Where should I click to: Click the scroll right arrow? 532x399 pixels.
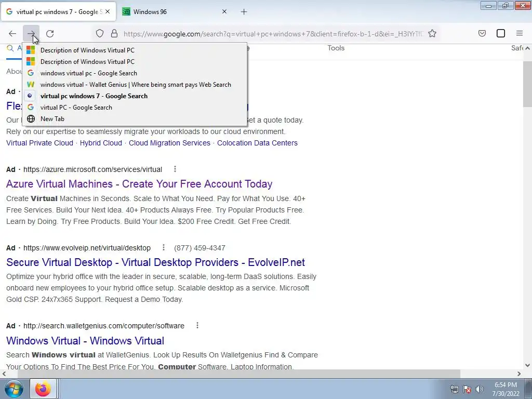pos(519,374)
